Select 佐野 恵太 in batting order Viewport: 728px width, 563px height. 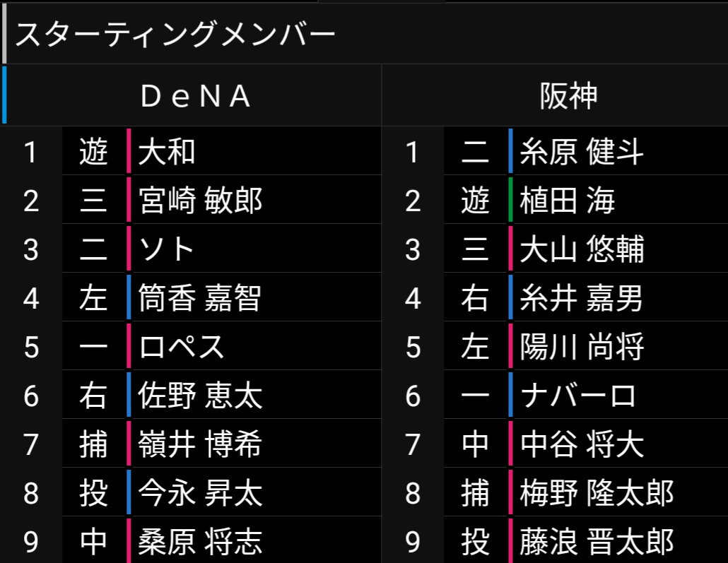point(201,396)
